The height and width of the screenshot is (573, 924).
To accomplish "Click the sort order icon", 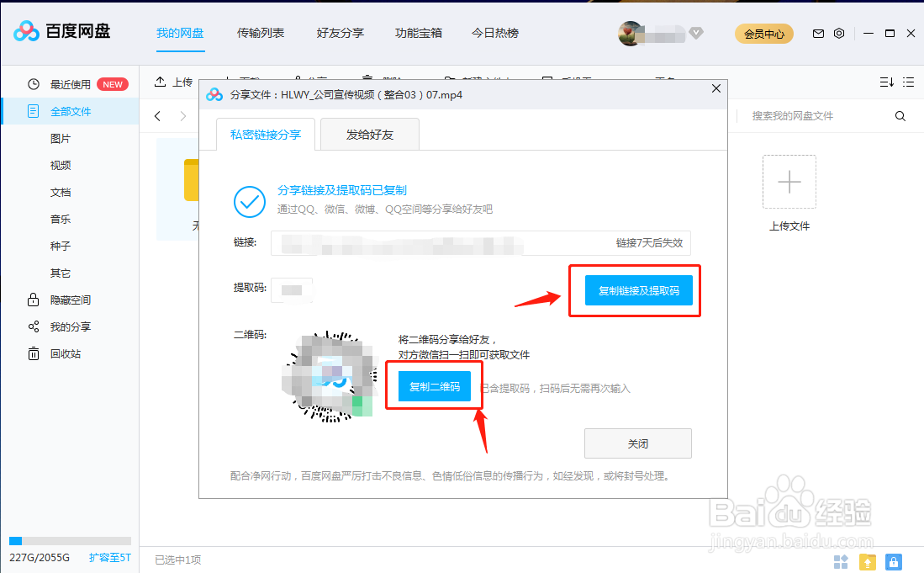I will pos(886,82).
